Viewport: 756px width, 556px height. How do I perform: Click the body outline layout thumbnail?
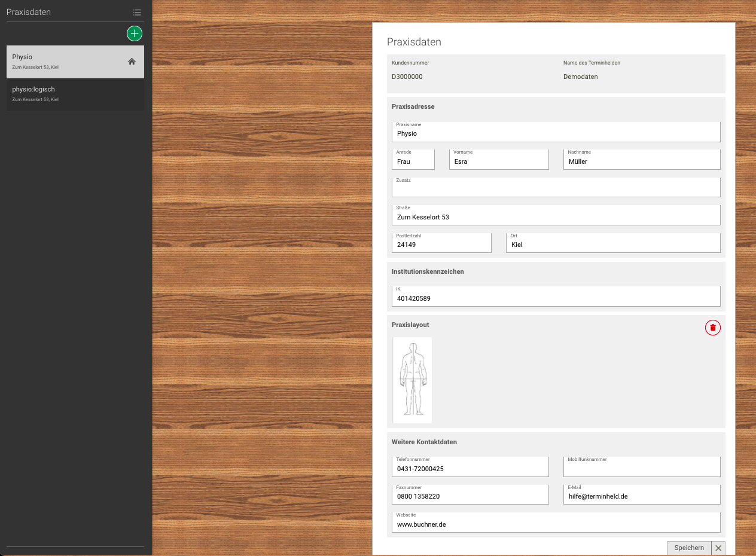(413, 380)
